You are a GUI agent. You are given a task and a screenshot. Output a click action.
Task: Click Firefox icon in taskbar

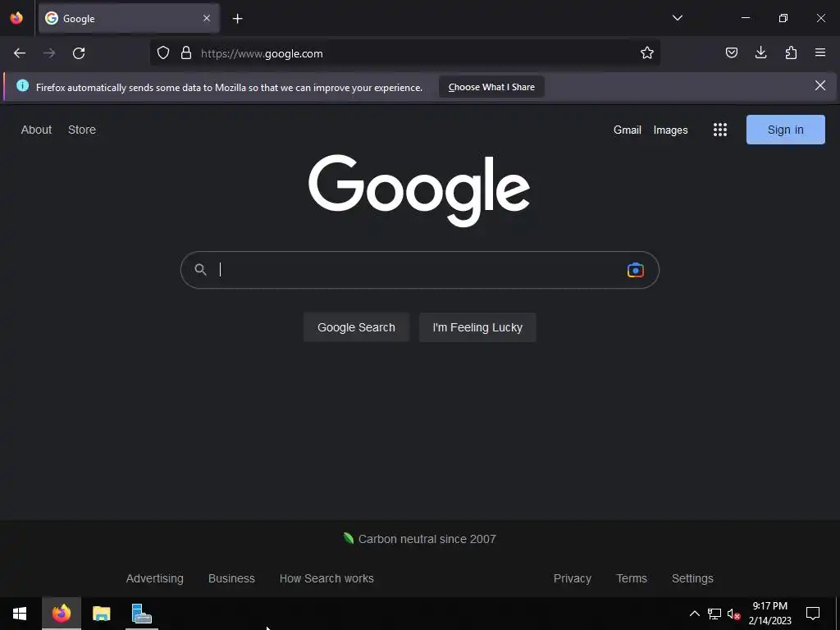pyautogui.click(x=62, y=614)
